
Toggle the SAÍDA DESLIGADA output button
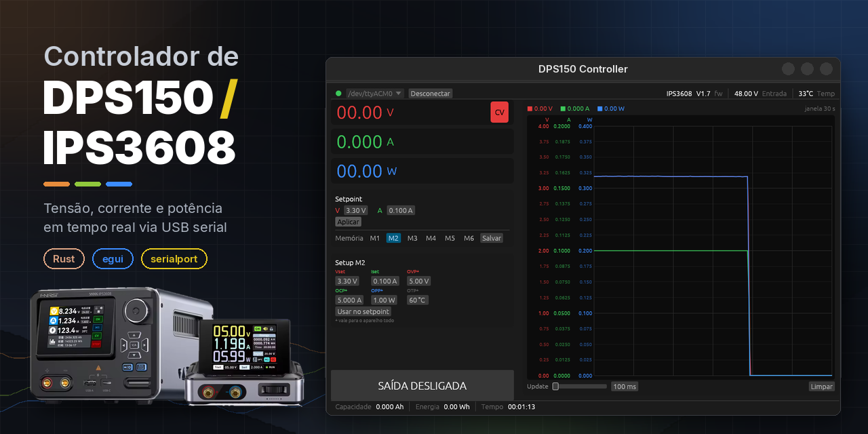(x=422, y=385)
